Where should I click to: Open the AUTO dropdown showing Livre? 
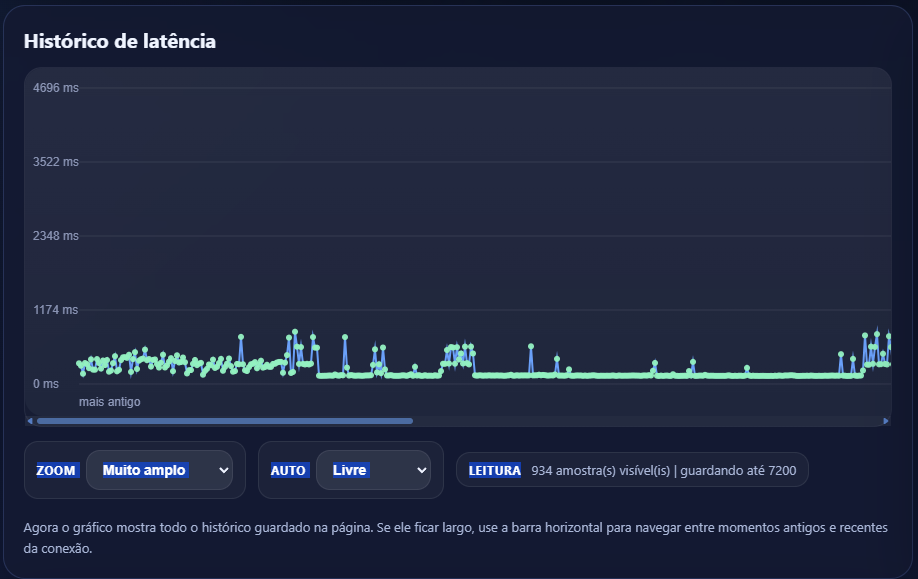pyautogui.click(x=372, y=470)
